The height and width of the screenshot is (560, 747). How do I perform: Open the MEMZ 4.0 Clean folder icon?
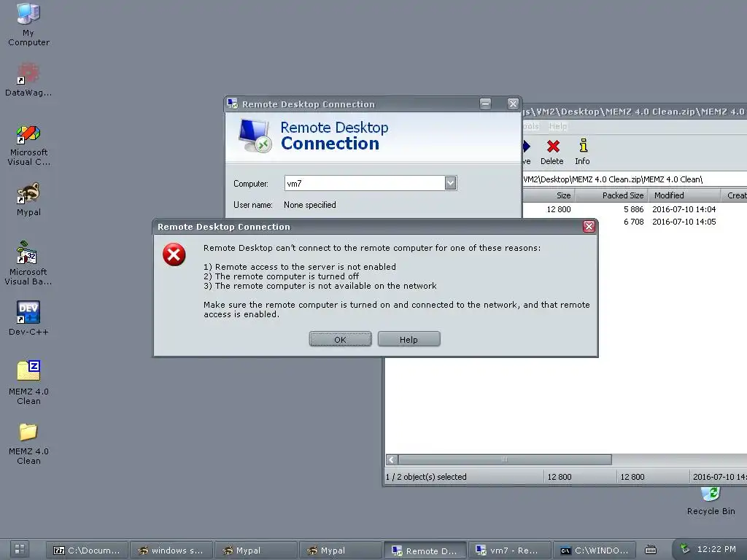28,444
